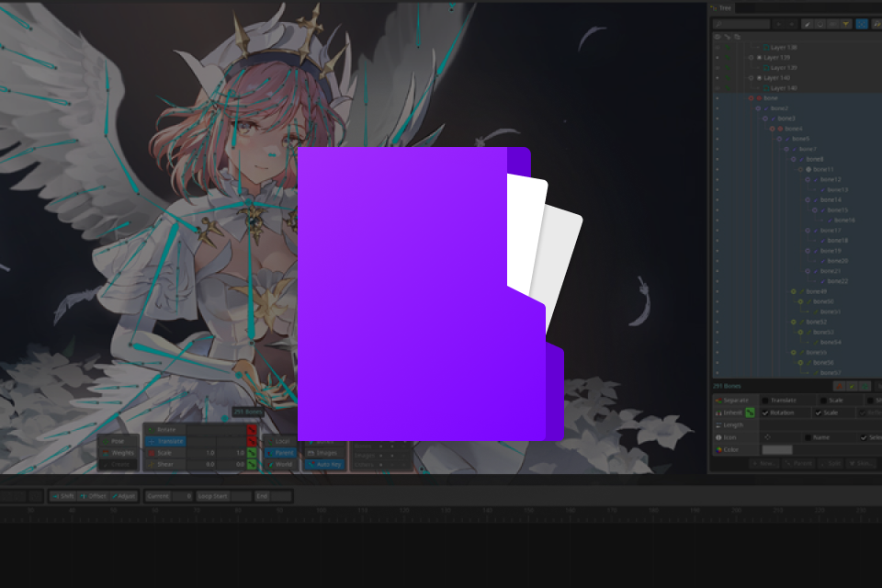Toggle visibility dot for bone5
Screen dimensions: 882x588
point(718,139)
